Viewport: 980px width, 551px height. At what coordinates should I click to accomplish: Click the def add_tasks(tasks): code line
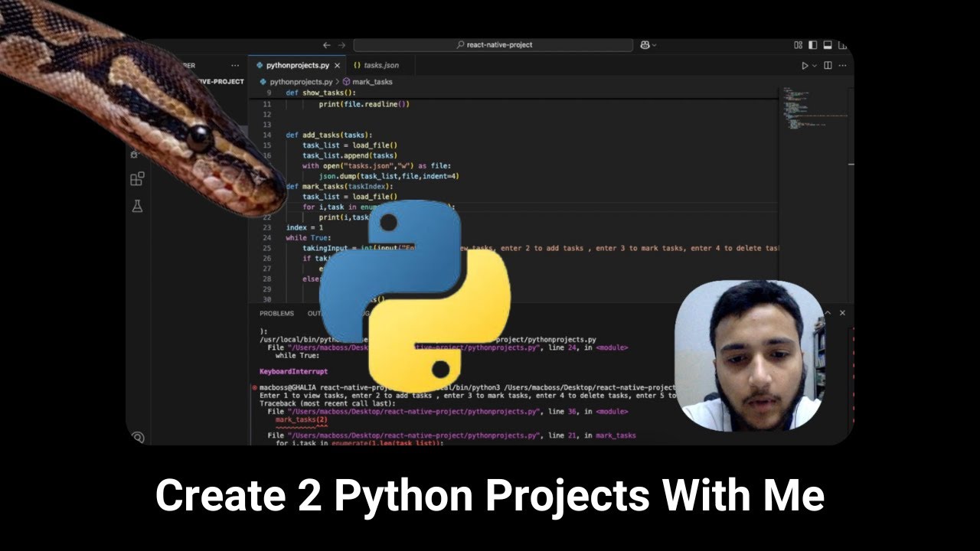(329, 135)
